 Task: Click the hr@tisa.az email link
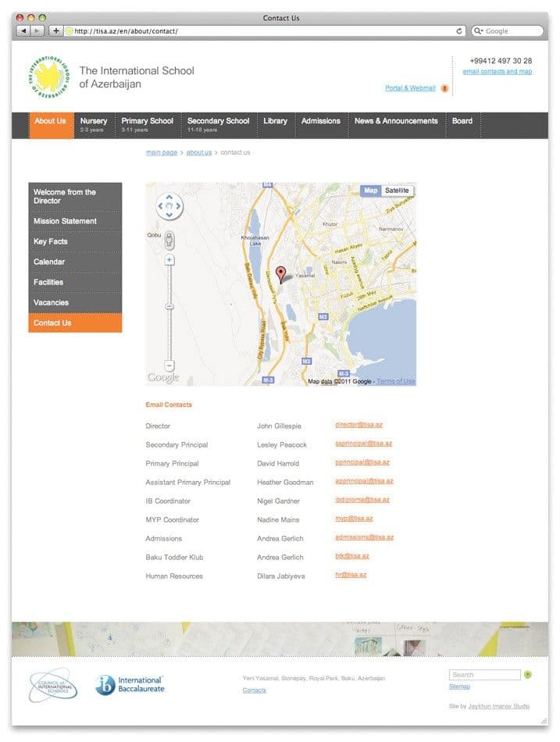click(x=351, y=575)
